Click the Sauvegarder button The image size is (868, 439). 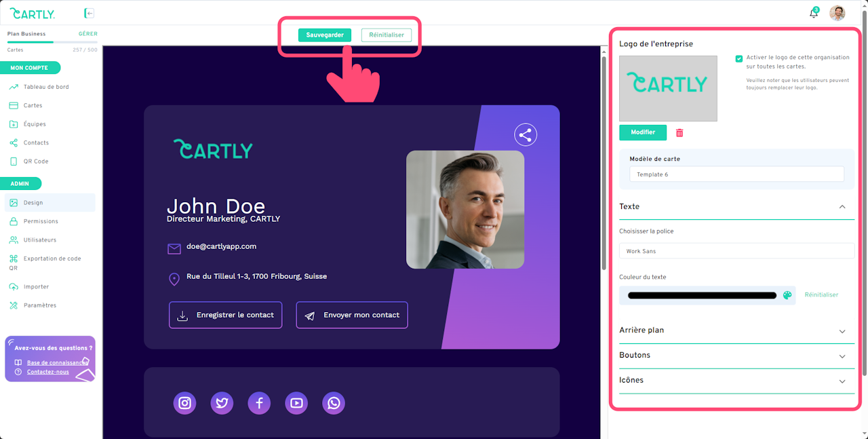(325, 35)
